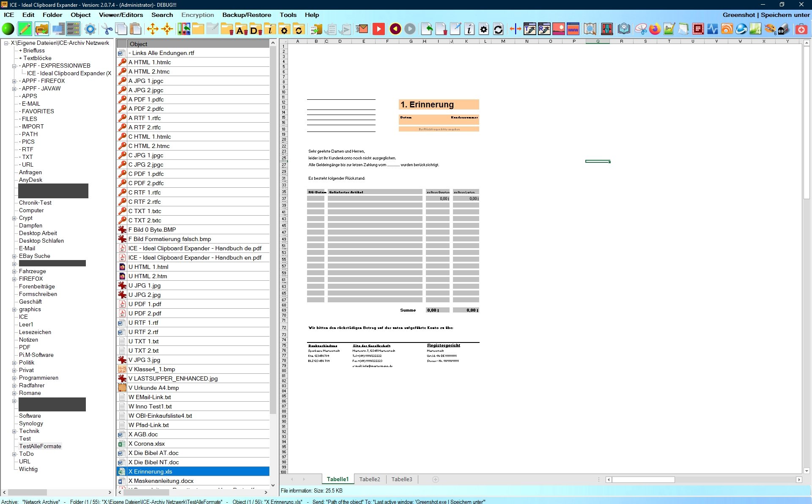Select the X Corona.xlsx object
This screenshot has height=504, width=812.
[147, 444]
